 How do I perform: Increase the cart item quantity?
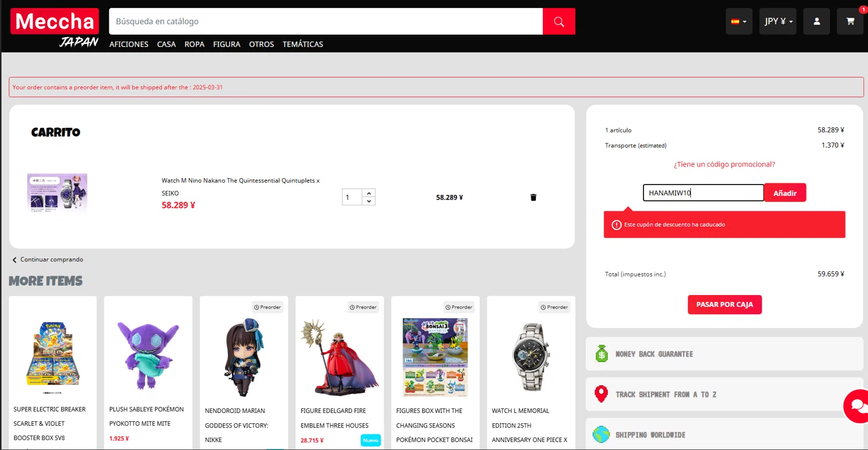369,193
